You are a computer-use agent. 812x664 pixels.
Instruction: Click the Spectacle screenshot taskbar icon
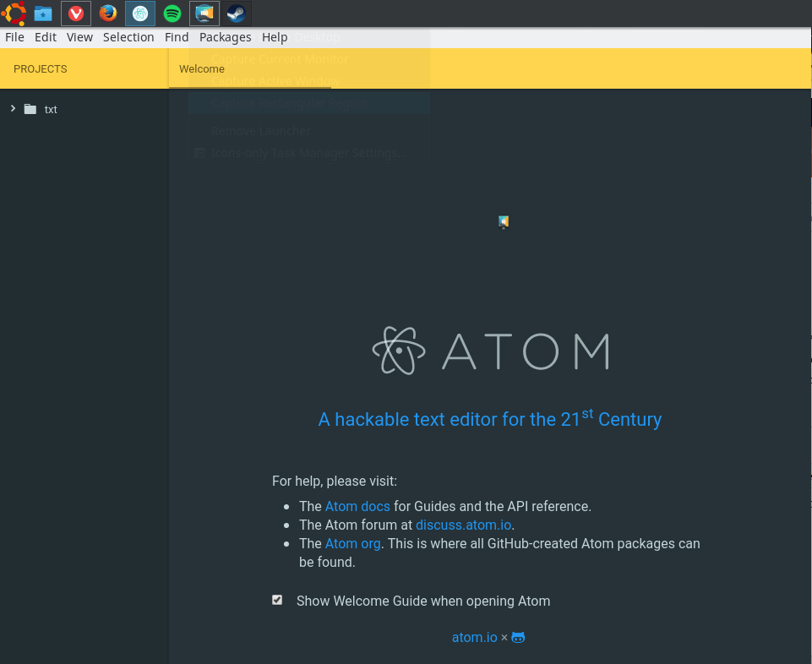click(x=204, y=14)
